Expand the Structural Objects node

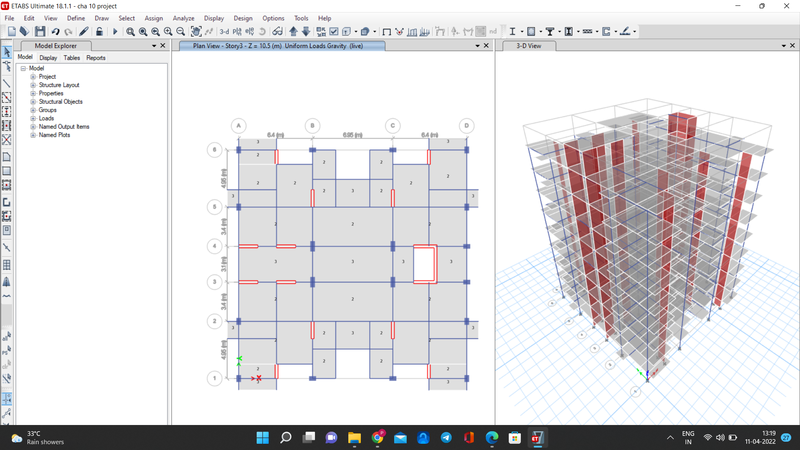click(x=33, y=102)
